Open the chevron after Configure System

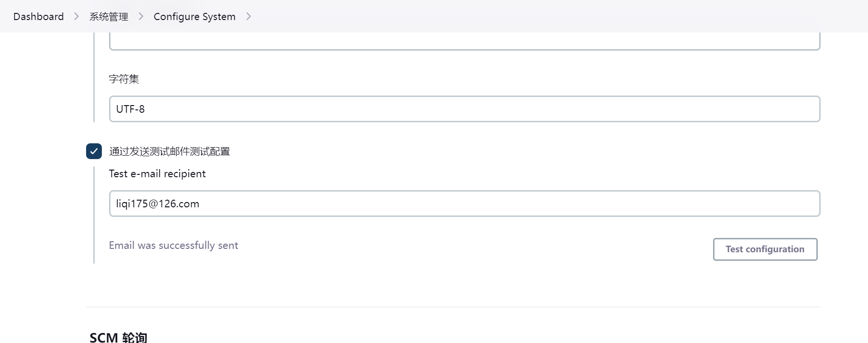(x=249, y=17)
